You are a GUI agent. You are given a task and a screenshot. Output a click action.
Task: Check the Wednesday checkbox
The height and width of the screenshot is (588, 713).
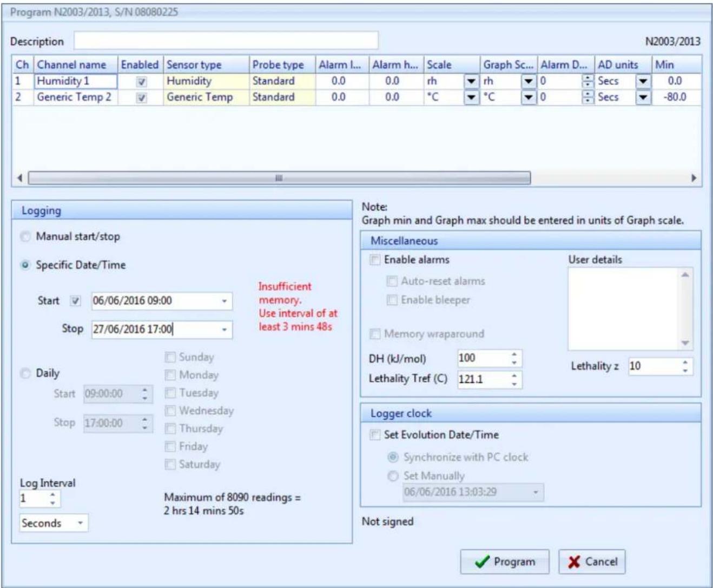point(170,411)
